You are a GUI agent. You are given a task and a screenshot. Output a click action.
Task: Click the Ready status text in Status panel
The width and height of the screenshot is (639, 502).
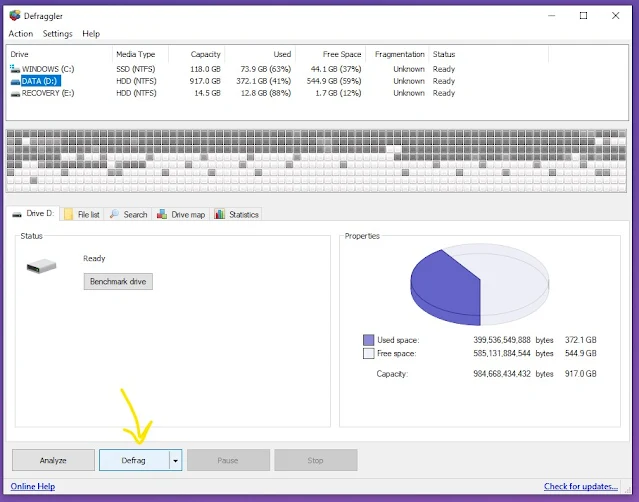coord(94,258)
